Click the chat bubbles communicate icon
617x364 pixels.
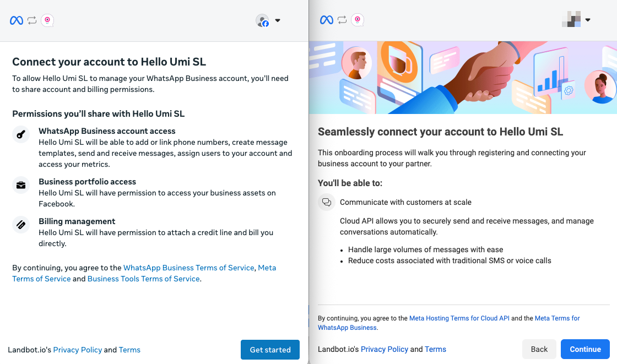point(327,202)
